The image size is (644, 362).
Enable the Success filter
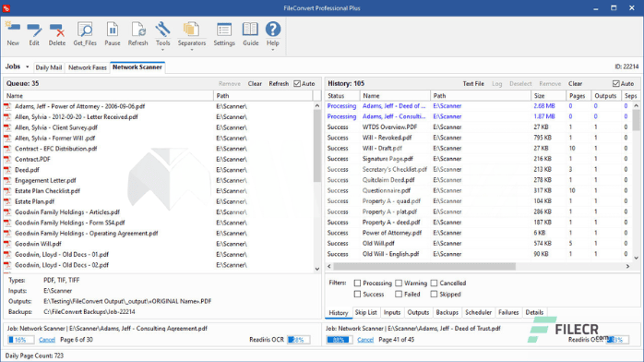click(x=357, y=295)
